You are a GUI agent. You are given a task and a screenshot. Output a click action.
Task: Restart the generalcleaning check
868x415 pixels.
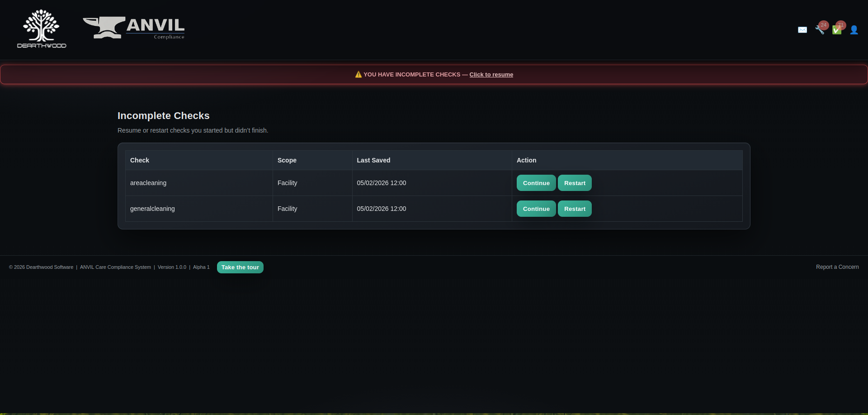coord(575,209)
